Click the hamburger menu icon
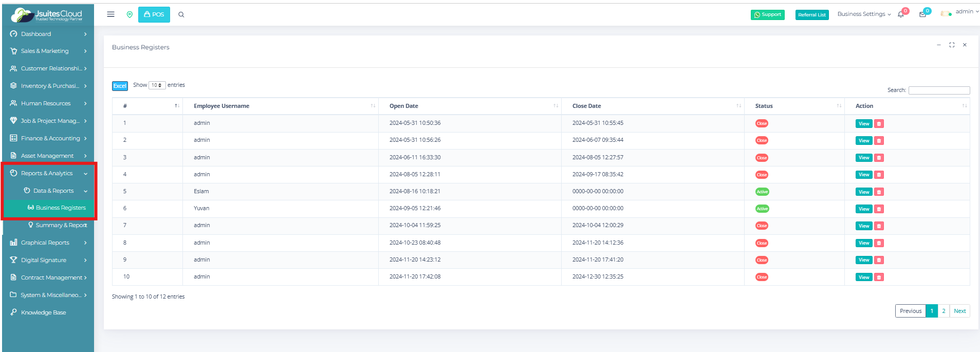The height and width of the screenshot is (352, 980). coord(110,14)
